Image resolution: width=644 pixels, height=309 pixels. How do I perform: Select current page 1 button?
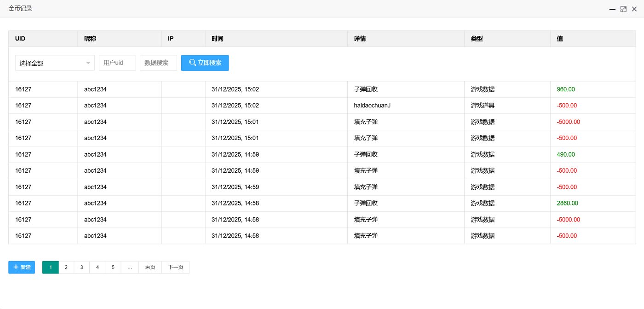[51, 268]
